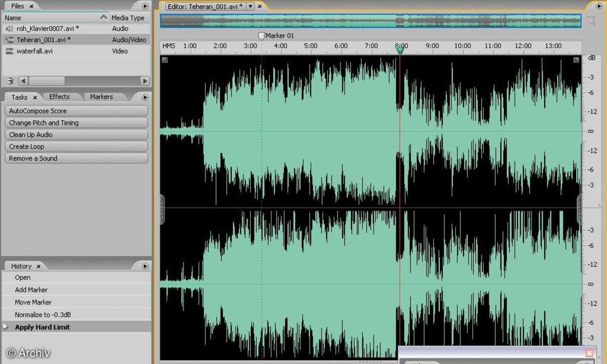Click the Video media type cell
Screen dimensions: 607x364
coord(120,51)
